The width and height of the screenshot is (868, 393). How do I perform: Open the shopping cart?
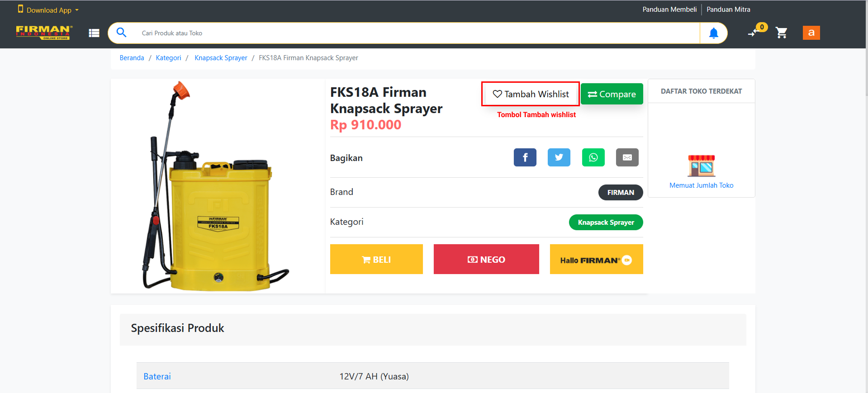pyautogui.click(x=781, y=33)
